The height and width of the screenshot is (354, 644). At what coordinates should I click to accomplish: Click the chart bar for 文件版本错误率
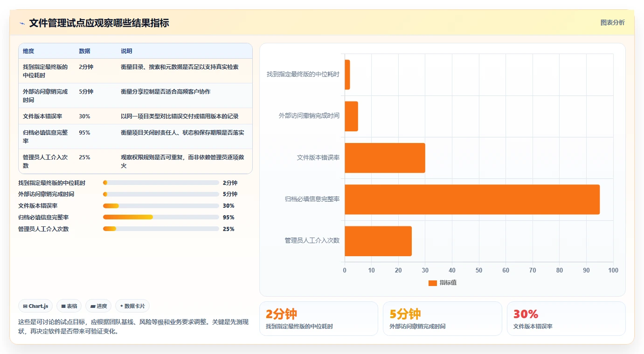tap(385, 158)
